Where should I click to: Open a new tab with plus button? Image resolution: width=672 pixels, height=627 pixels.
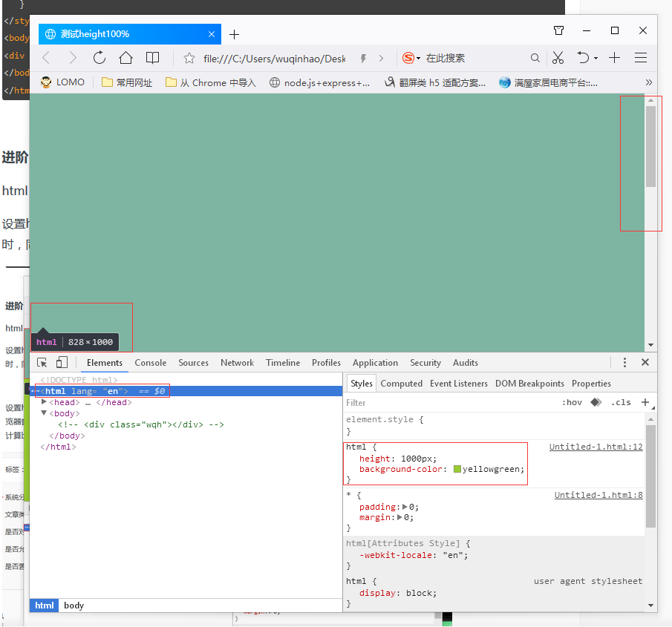coord(234,34)
